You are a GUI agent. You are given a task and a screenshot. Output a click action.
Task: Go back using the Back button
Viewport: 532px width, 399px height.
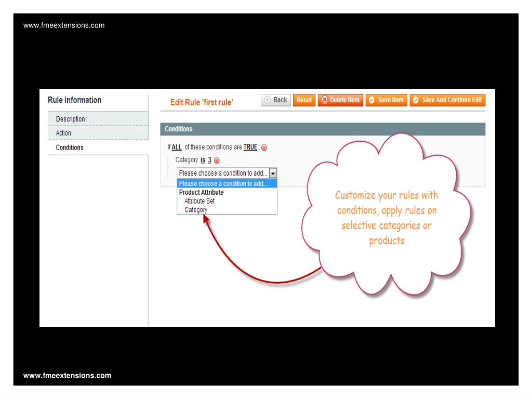(276, 100)
